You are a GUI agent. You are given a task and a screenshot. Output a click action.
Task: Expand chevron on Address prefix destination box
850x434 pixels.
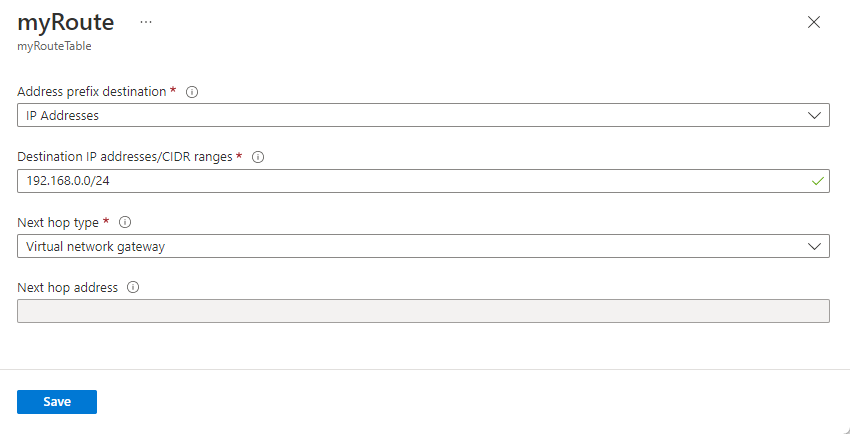tap(814, 115)
